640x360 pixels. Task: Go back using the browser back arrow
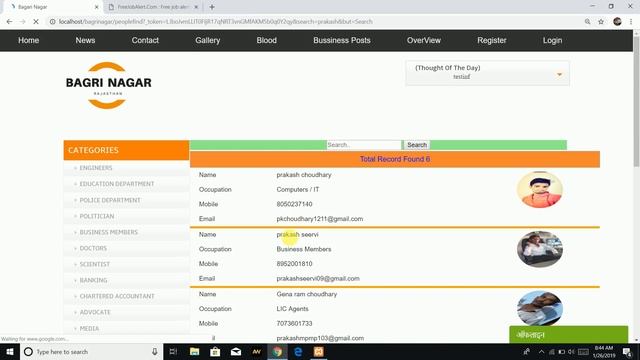coord(9,22)
